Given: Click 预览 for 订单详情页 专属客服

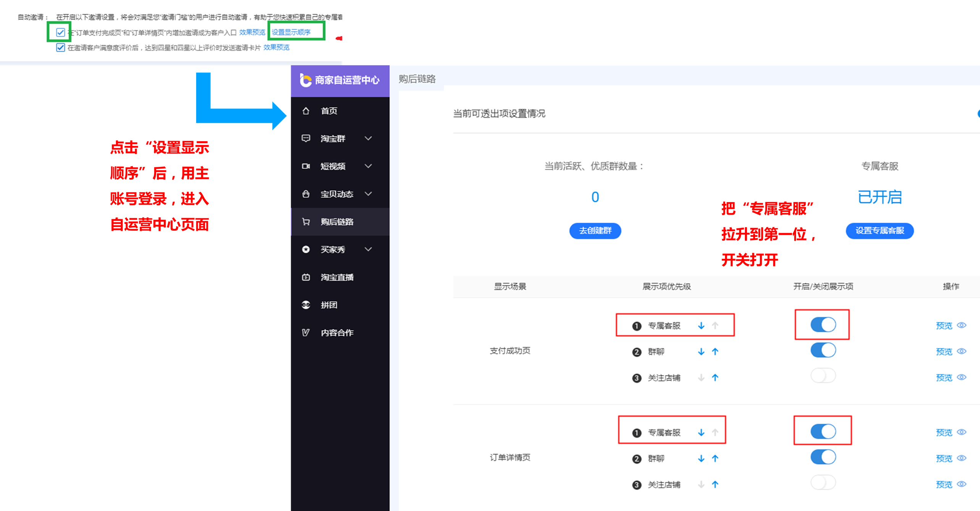Looking at the screenshot, I should [x=944, y=432].
